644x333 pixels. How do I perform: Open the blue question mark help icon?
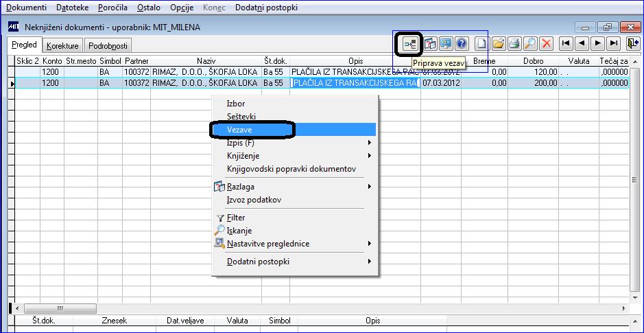[x=462, y=43]
